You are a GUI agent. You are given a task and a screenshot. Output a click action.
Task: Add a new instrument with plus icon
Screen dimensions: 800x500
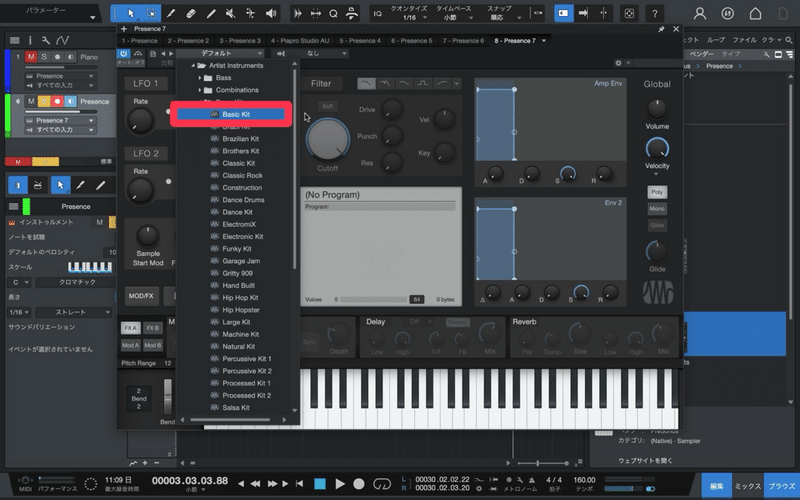[x=123, y=29]
